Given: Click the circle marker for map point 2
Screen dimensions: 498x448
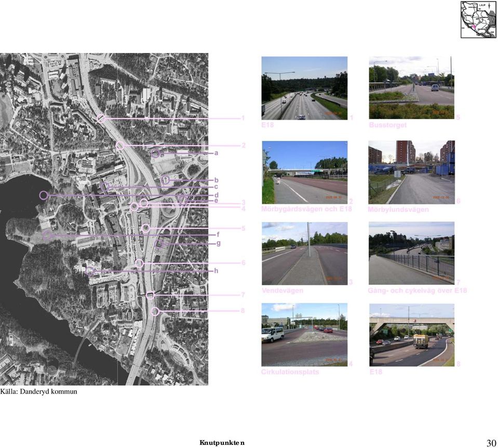Looking at the screenshot, I should pos(120,146).
